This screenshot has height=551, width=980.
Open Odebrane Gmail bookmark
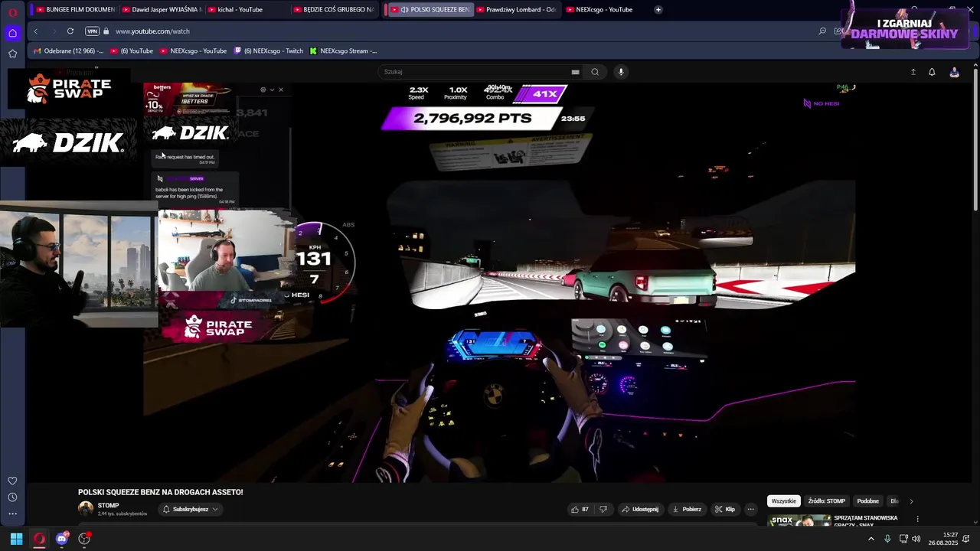68,51
